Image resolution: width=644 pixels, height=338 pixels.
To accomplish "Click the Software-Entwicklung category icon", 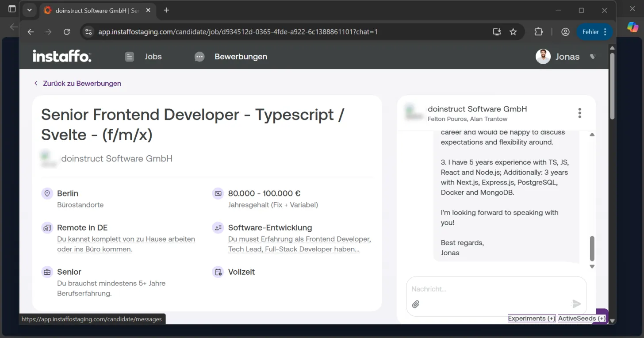I will click(x=218, y=228).
